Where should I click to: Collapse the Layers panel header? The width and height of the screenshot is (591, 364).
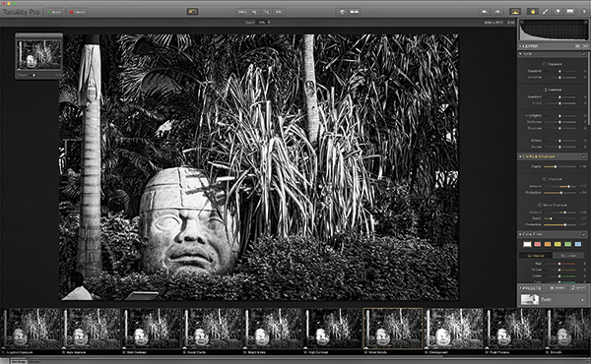(x=520, y=46)
